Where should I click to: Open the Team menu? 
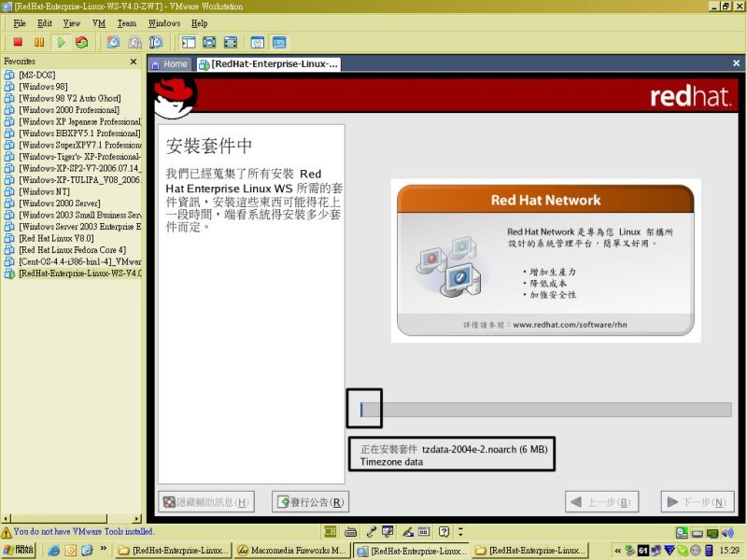(127, 22)
